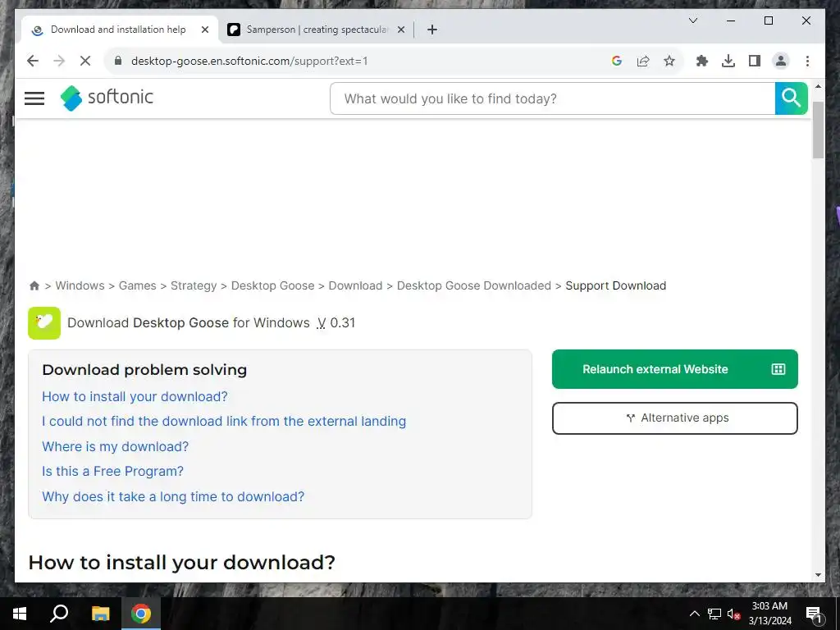Open Windows notification center
840x630 pixels.
(x=814, y=614)
